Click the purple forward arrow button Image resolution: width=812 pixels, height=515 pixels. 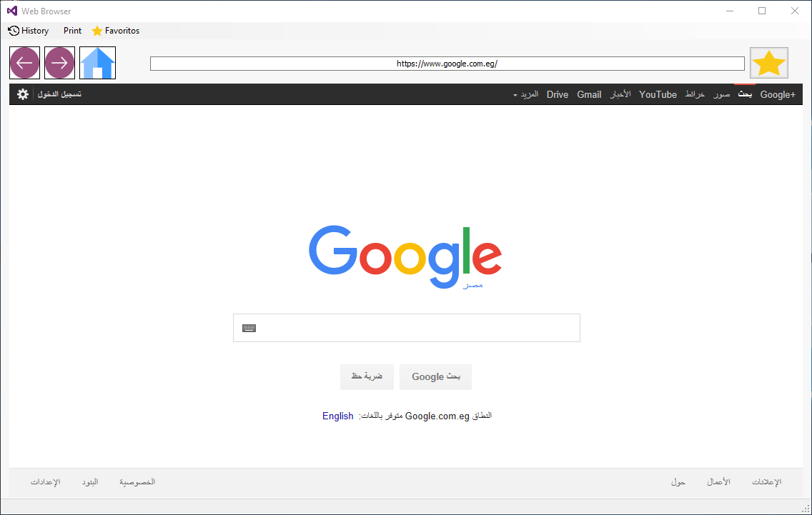click(x=59, y=63)
